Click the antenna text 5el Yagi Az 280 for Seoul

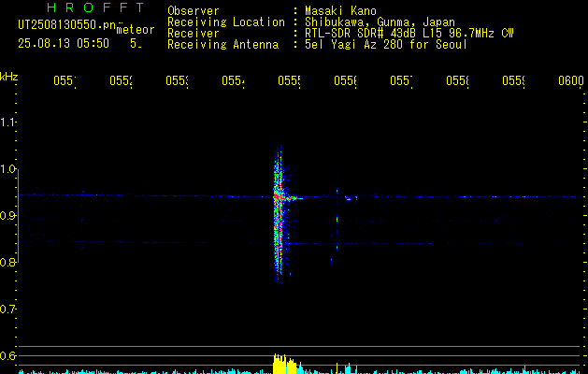click(386, 45)
